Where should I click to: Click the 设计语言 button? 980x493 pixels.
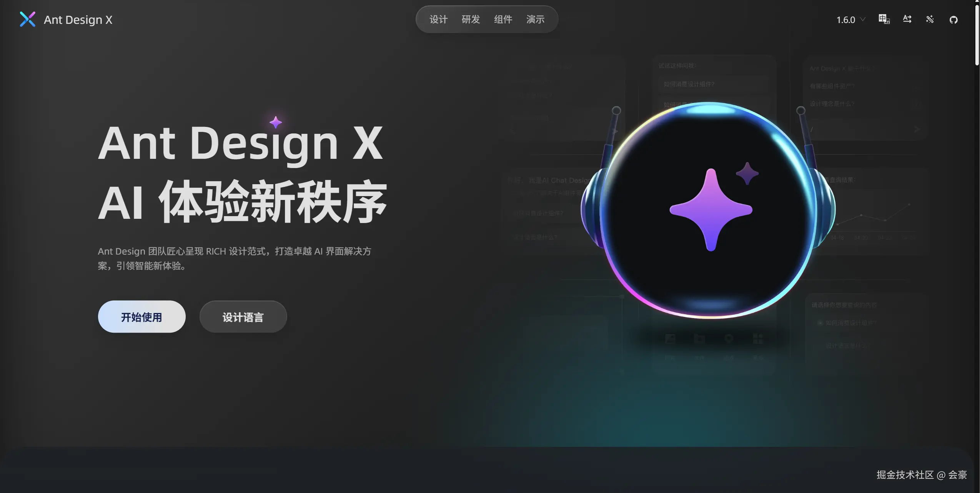point(243,316)
